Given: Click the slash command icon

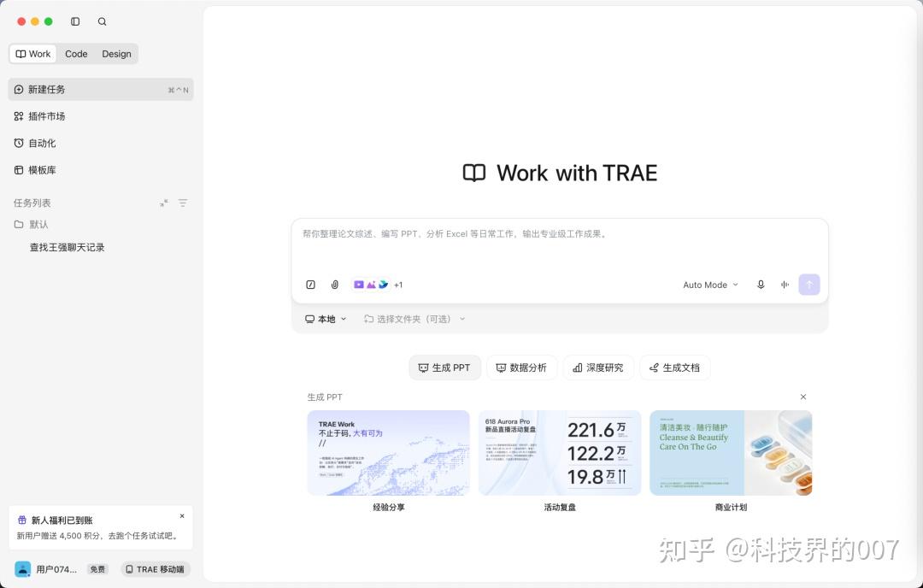Looking at the screenshot, I should click(311, 285).
